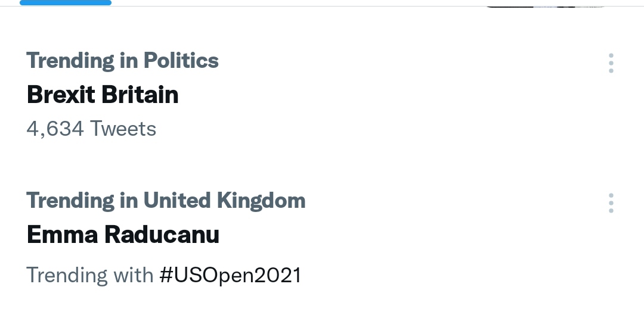Click the number '4,634' in tweet count

(55, 129)
